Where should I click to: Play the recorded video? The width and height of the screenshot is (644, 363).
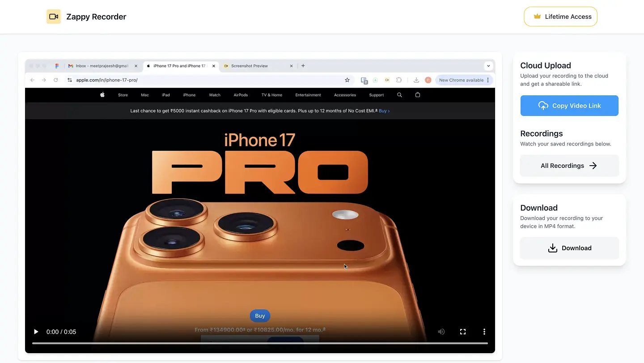[x=36, y=332]
